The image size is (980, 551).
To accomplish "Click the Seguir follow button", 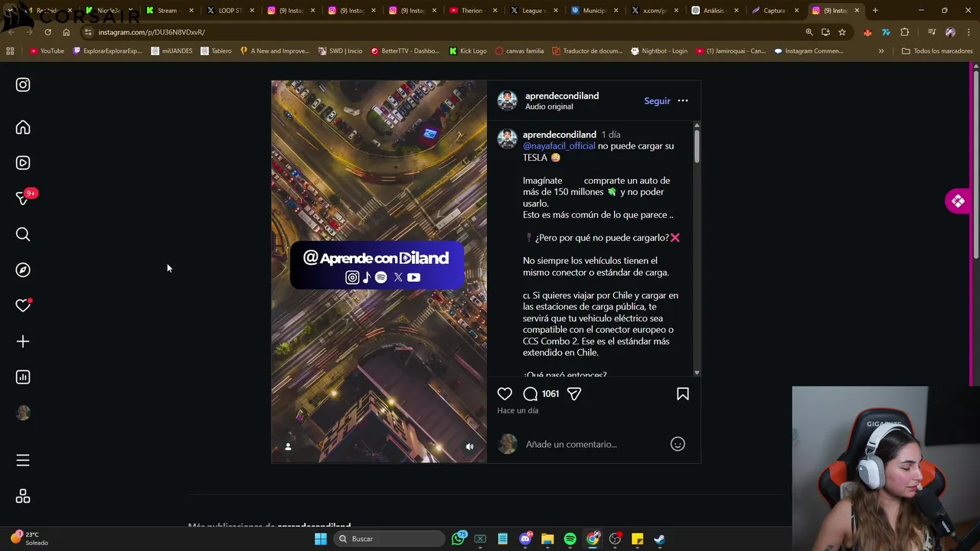I will coord(657,101).
